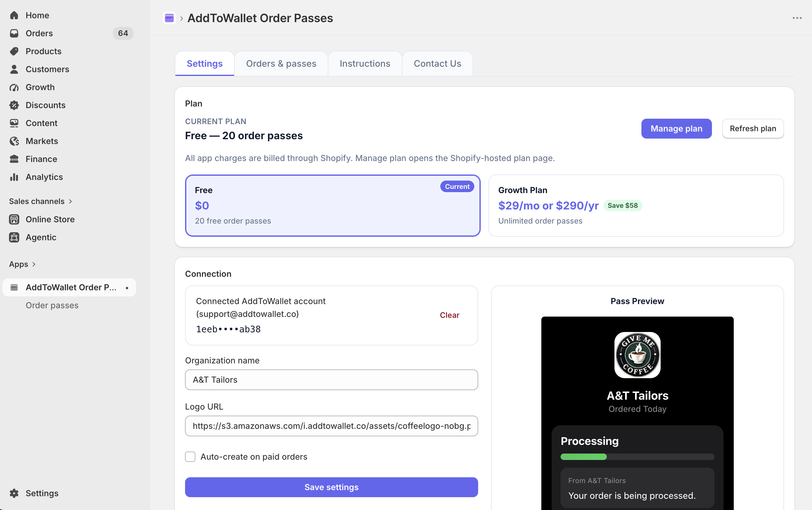Click the Current badge on Free plan
Image resolution: width=812 pixels, height=510 pixels.
click(x=457, y=187)
